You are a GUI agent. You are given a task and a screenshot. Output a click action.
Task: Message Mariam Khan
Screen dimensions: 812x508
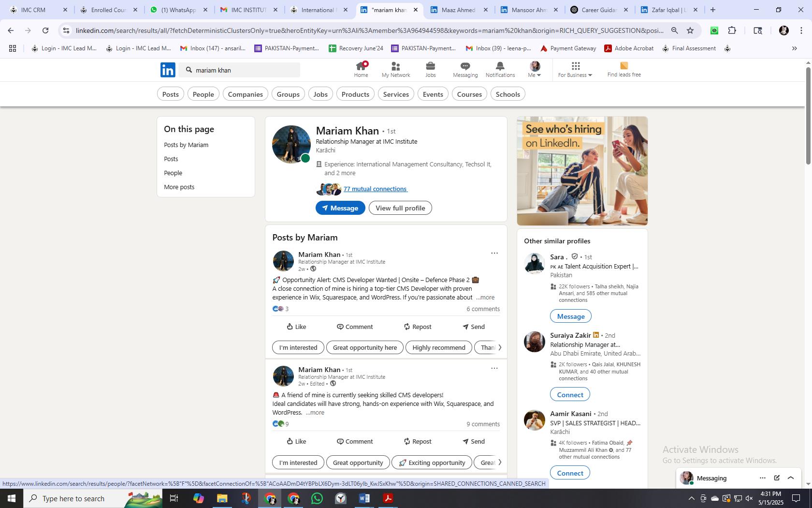(x=340, y=208)
